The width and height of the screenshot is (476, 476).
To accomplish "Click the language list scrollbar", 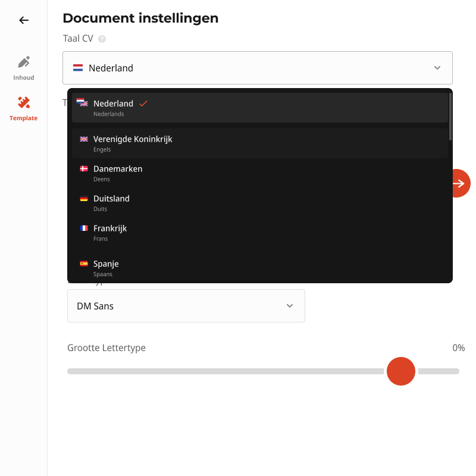I will pyautogui.click(x=450, y=117).
